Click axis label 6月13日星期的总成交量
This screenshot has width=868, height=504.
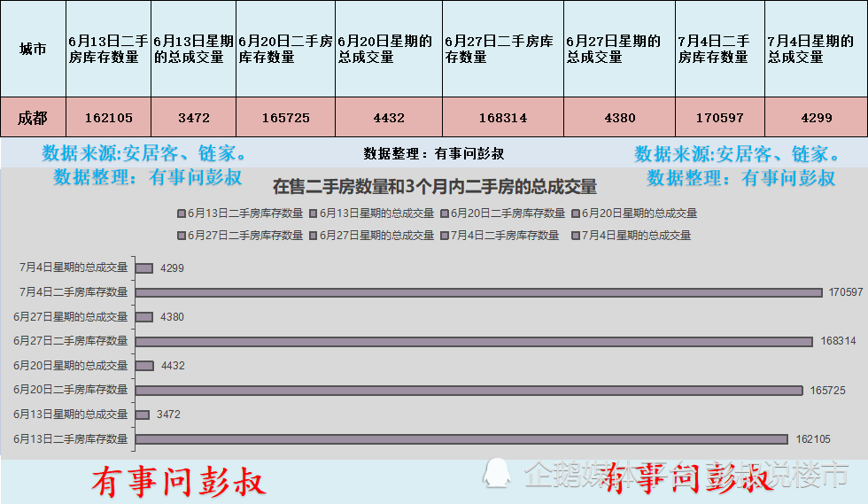70,415
